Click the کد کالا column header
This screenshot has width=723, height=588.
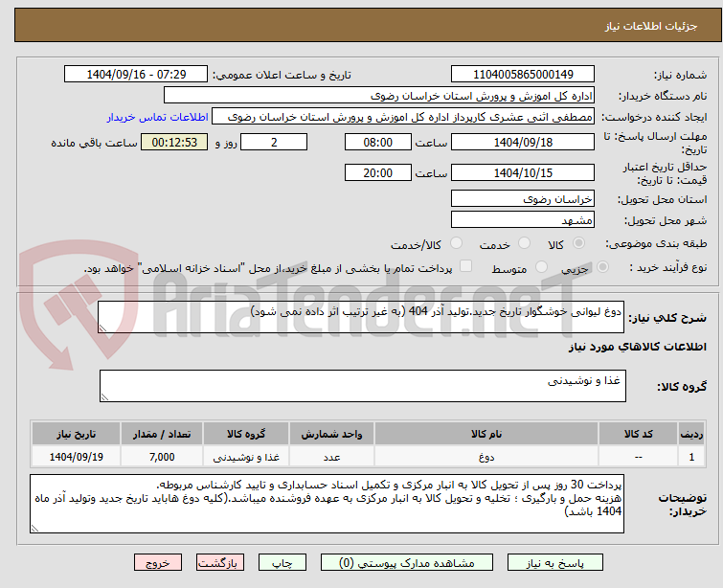tap(638, 434)
